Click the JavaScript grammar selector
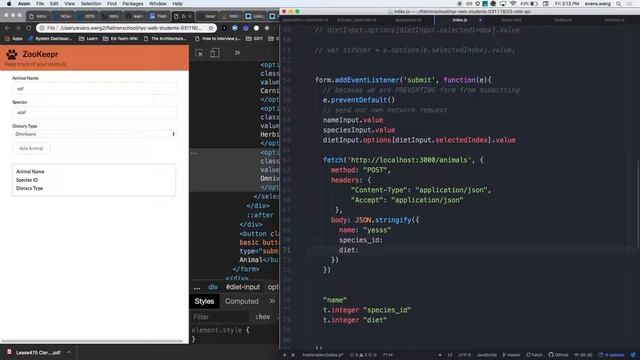This screenshot has height=360, width=640. [x=487, y=355]
